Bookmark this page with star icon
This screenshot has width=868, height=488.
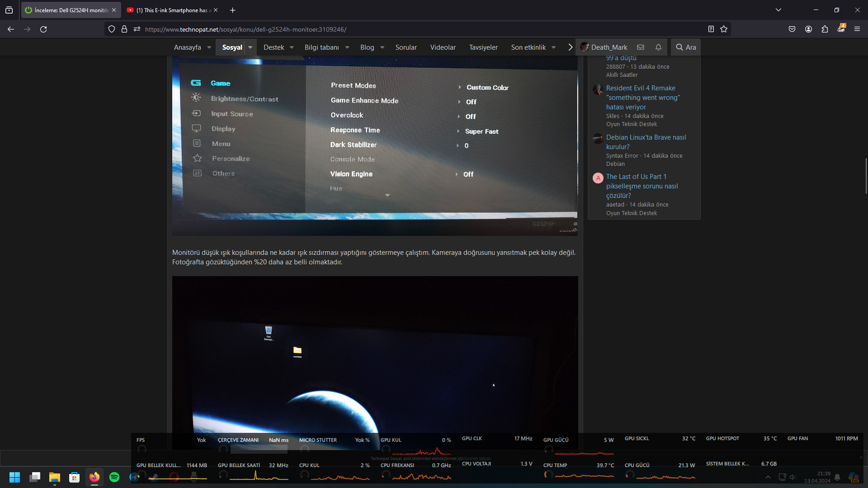724,29
